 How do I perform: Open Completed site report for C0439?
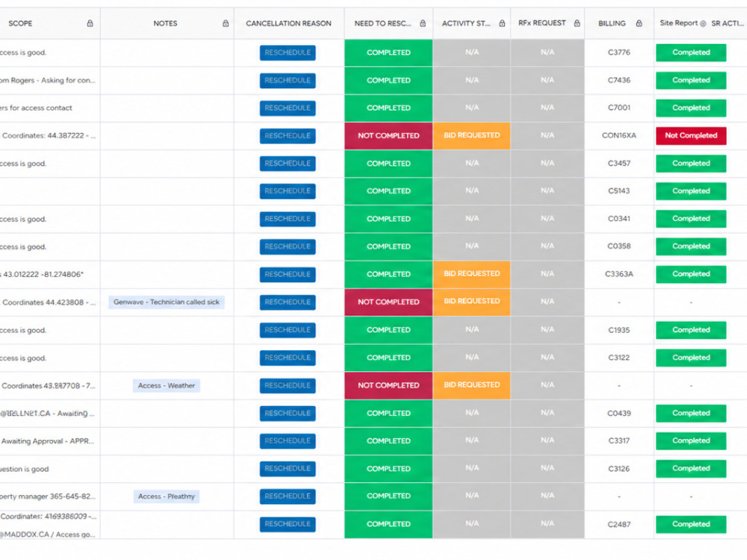[x=691, y=413]
